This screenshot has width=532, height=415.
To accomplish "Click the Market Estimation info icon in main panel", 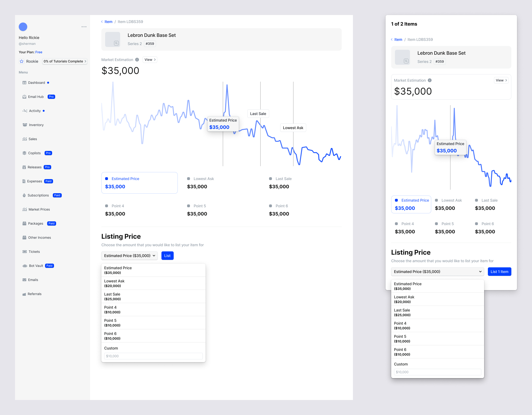I will 137,60.
